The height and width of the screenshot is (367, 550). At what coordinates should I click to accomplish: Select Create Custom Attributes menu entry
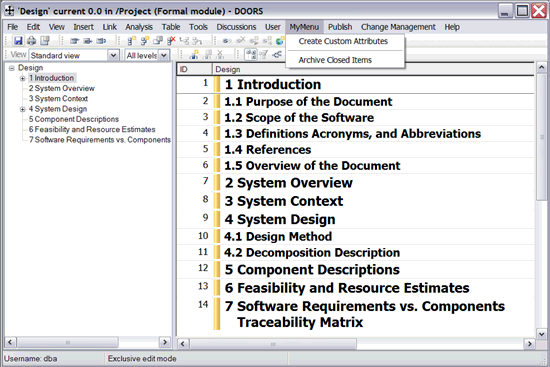click(x=343, y=41)
